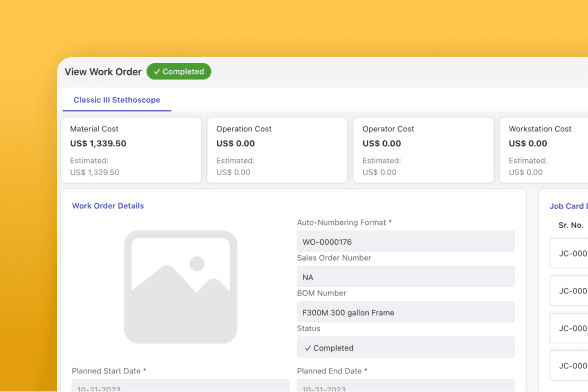Open the last JC-000 job card row

(x=569, y=366)
